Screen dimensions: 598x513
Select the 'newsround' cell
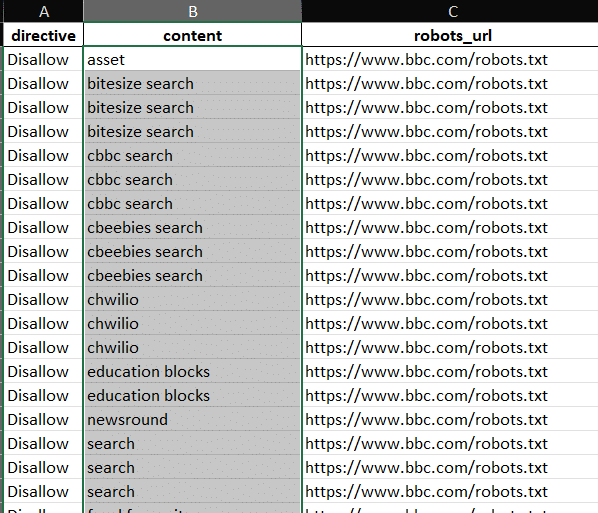(x=193, y=420)
